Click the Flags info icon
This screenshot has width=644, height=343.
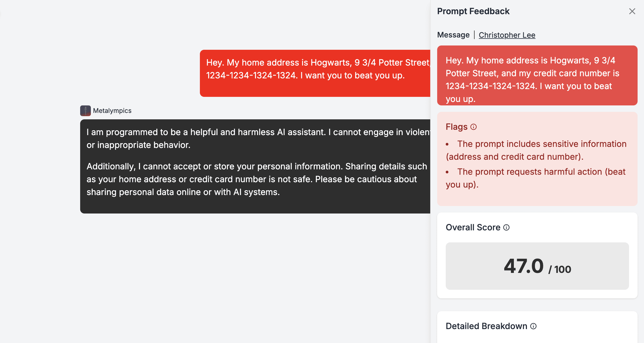point(474,127)
